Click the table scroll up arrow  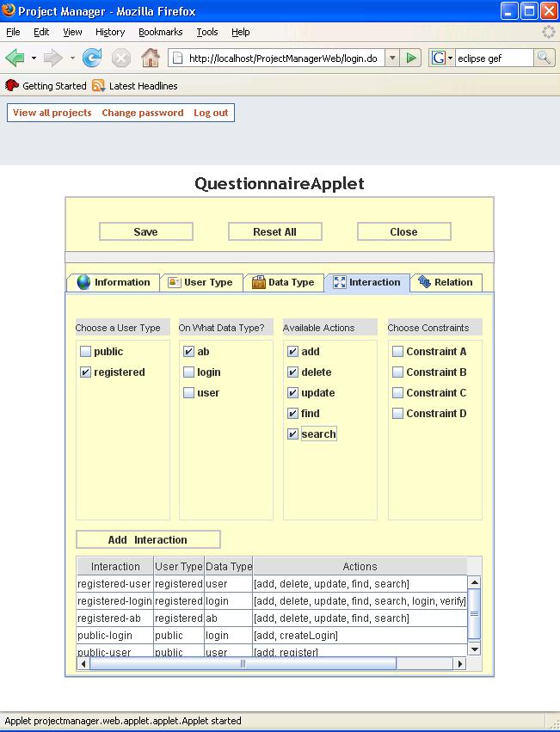tap(474, 582)
